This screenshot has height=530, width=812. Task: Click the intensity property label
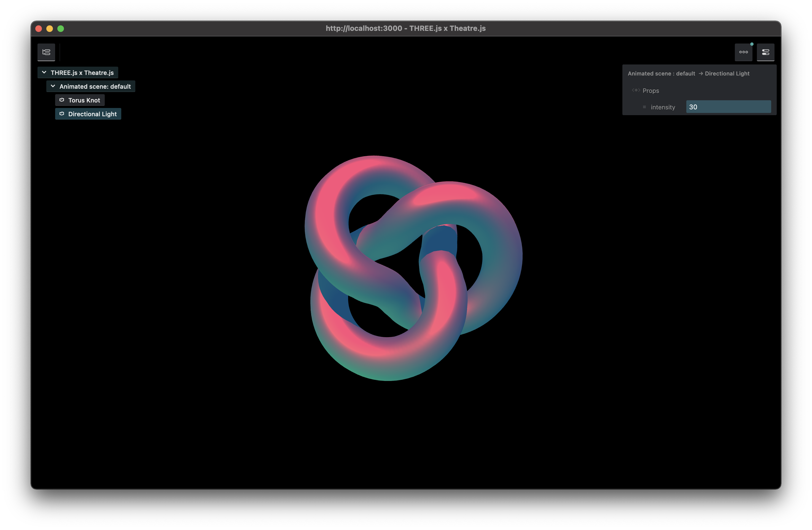coord(663,107)
